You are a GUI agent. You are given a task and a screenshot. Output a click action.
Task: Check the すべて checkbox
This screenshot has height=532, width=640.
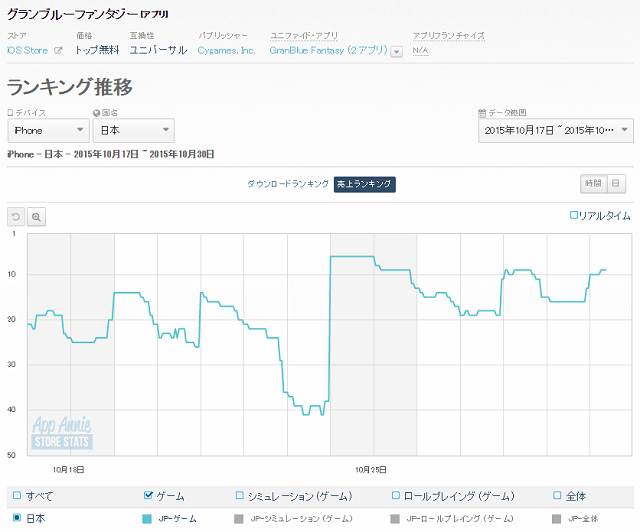[17, 495]
